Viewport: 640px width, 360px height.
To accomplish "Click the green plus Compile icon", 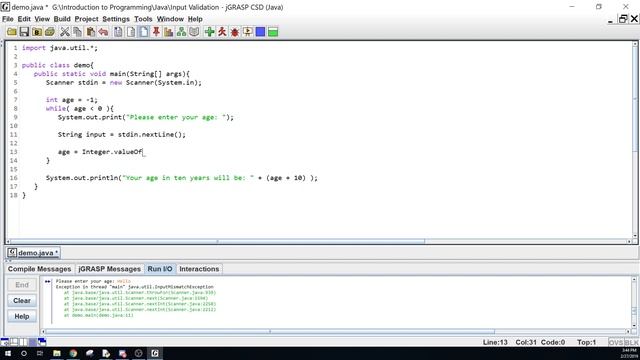I will (209, 32).
